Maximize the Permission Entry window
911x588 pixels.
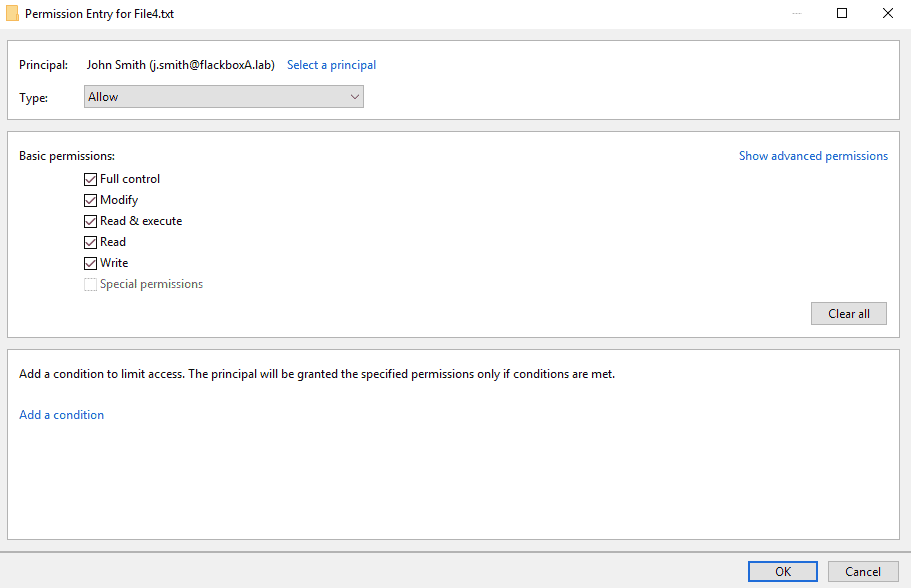point(842,14)
